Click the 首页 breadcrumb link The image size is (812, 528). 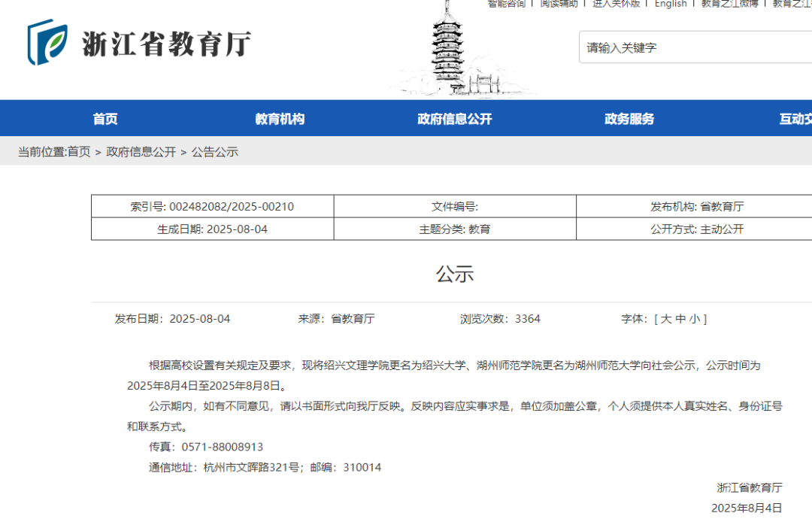[x=79, y=152]
